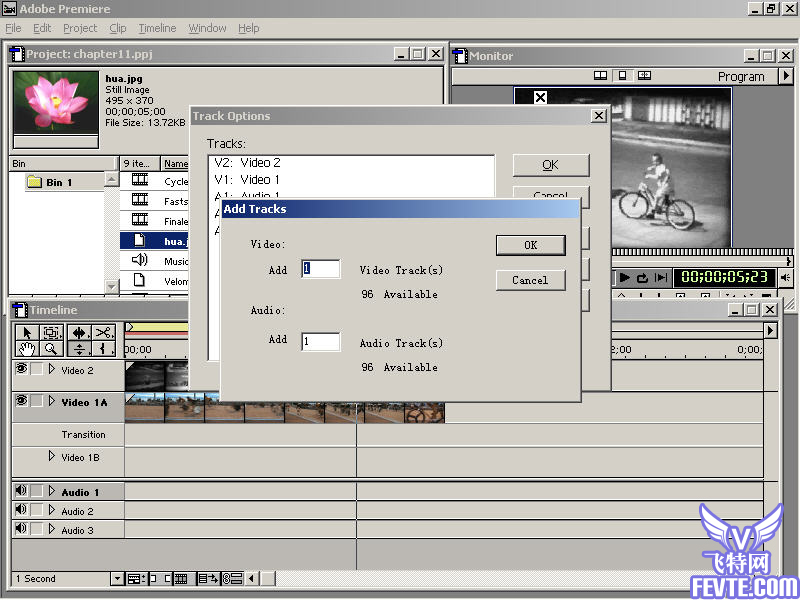Open the Timeline menu
This screenshot has height=600, width=800.
(x=157, y=28)
